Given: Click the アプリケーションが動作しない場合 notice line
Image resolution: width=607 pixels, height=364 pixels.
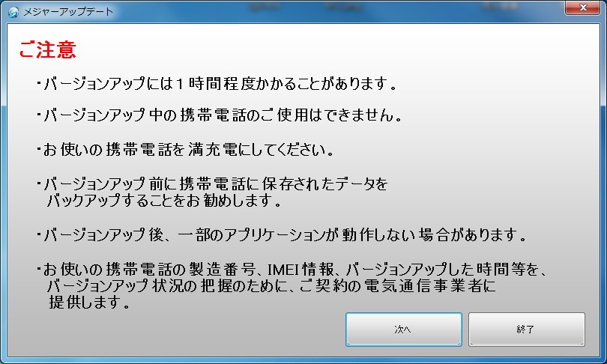Looking at the screenshot, I should pos(282,234).
